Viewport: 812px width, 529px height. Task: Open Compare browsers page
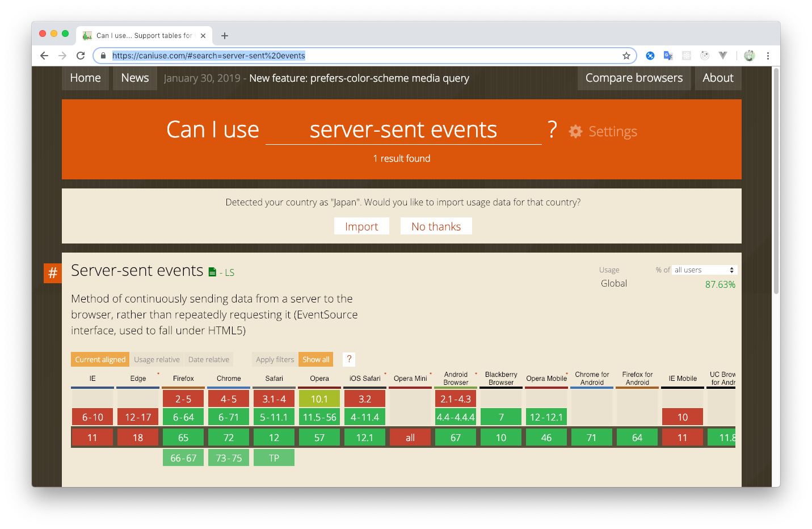point(634,78)
